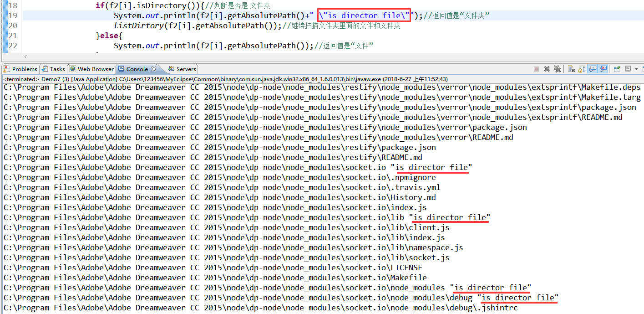Viewport: 644px width, 314px height.
Task: Toggle Show Console When Standard Error Changes
Action: coord(603,69)
